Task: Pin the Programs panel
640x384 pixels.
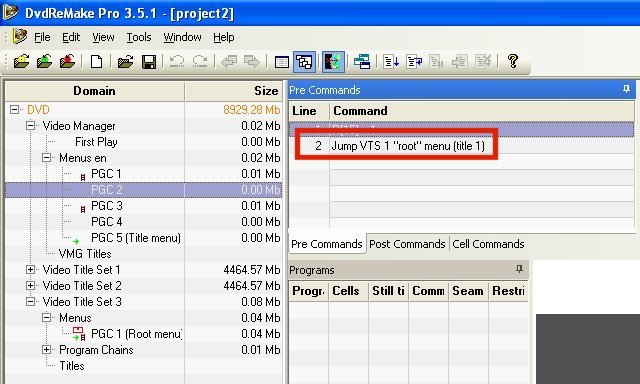Action: [x=519, y=269]
